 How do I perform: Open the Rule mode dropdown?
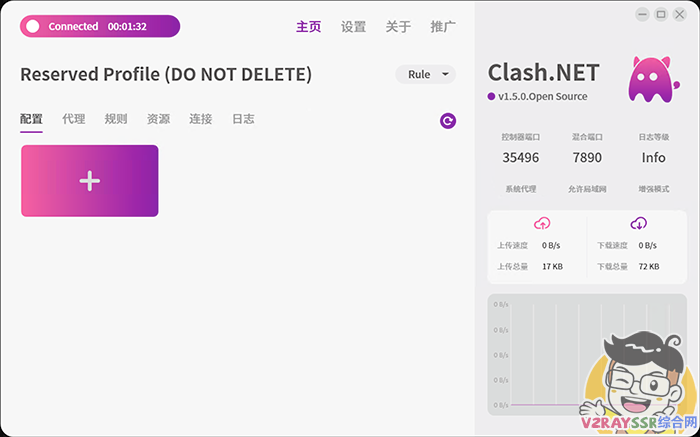[x=425, y=74]
